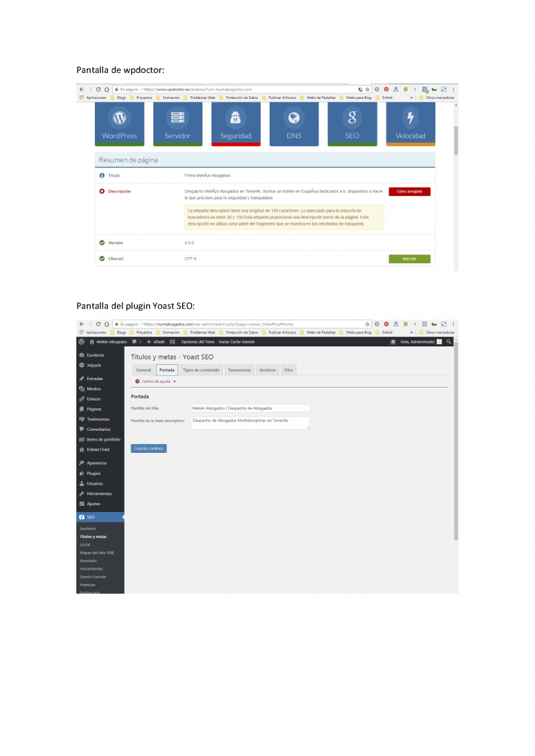This screenshot has width=535, height=756.
Task: Click the info icon beside Título
Action: click(x=102, y=175)
